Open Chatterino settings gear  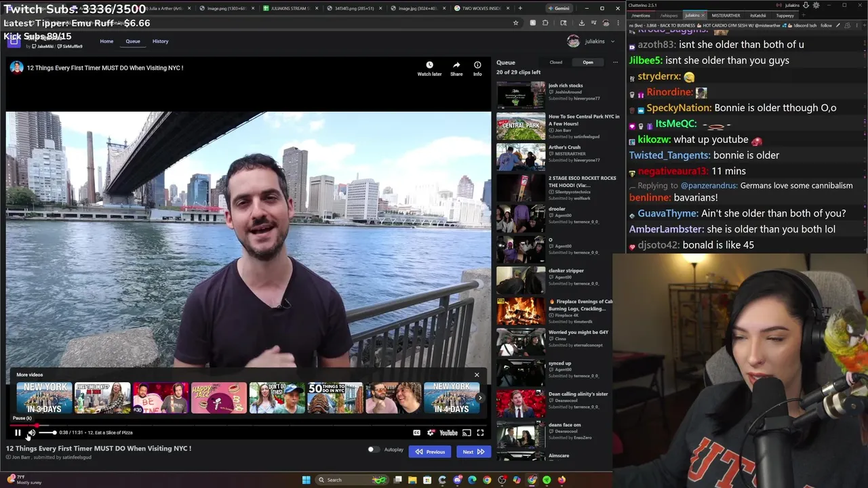816,5
